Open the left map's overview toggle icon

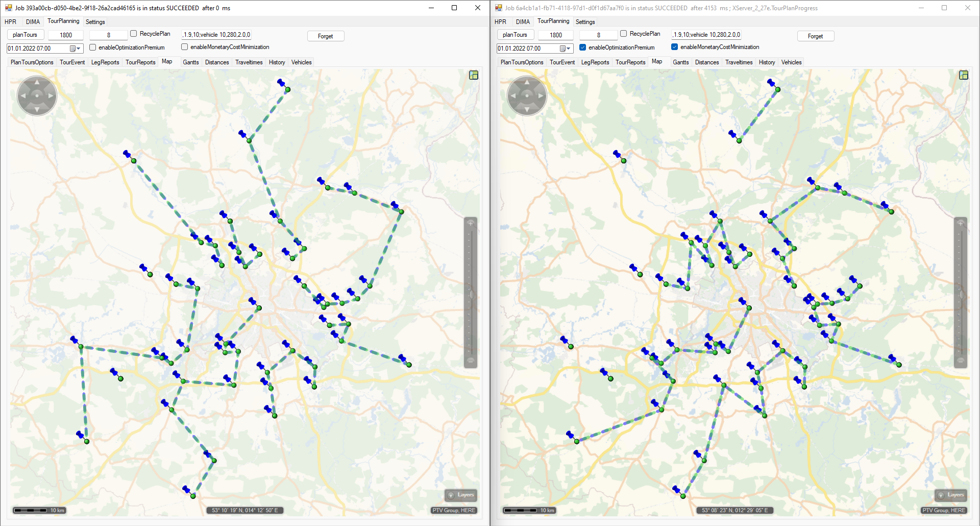[474, 75]
